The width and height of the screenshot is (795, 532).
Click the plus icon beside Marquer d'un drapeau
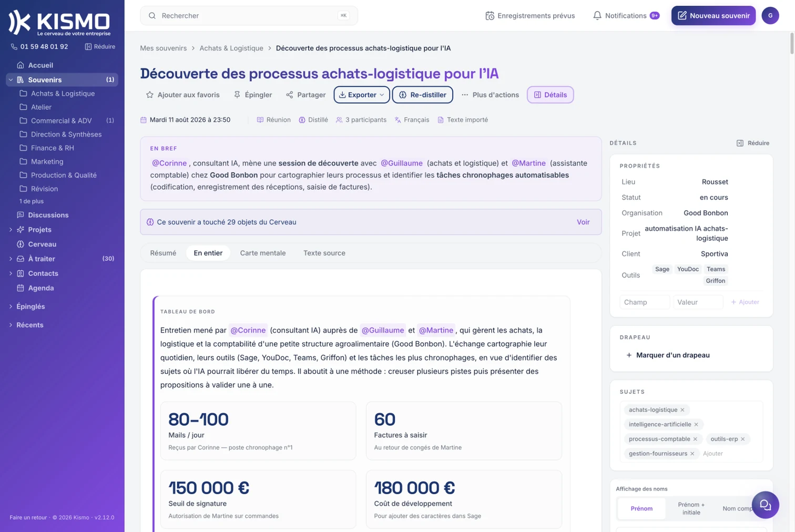pyautogui.click(x=629, y=355)
